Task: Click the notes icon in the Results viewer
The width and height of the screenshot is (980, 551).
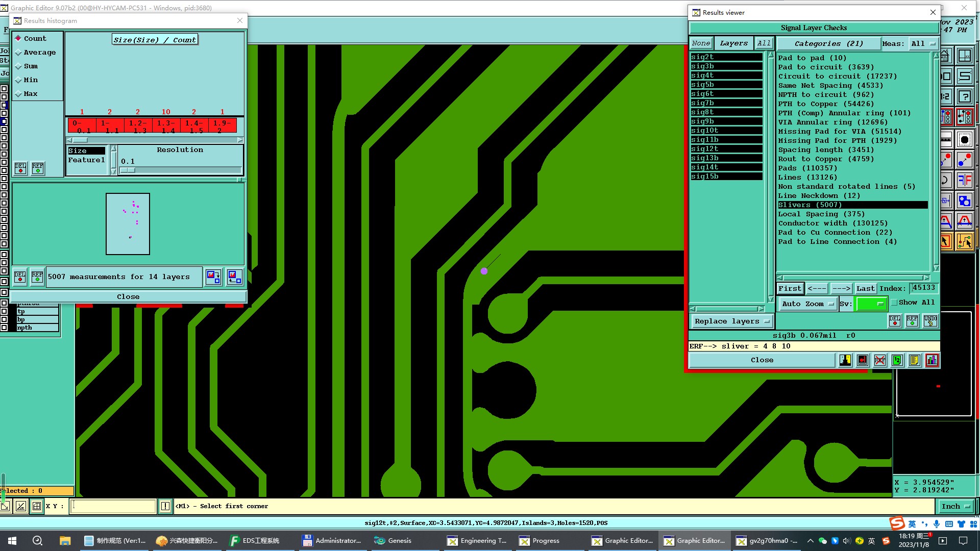Action: (914, 360)
